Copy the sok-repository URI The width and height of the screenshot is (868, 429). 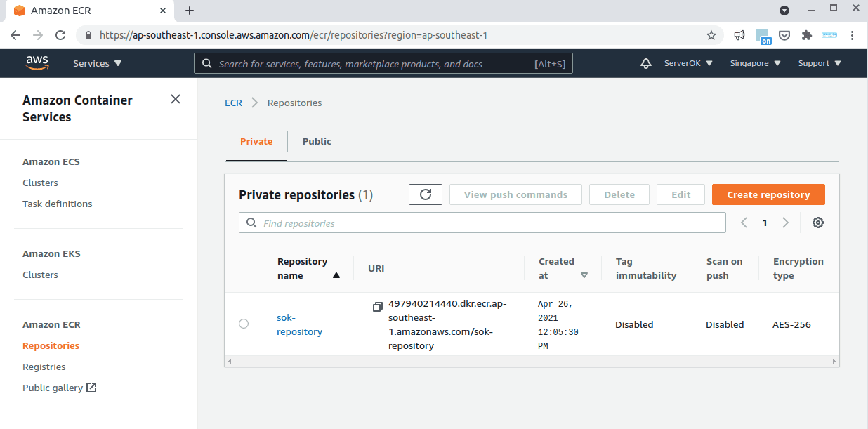pyautogui.click(x=377, y=306)
